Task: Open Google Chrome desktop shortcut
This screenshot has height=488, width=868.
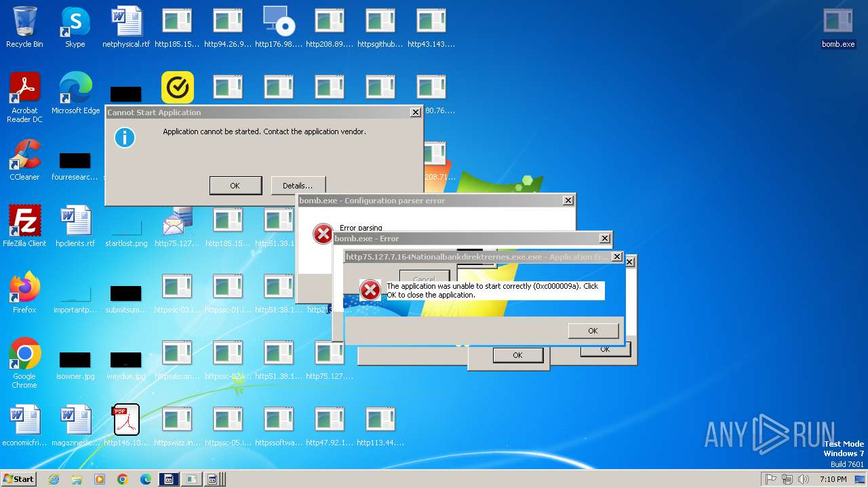Action: coord(24,363)
